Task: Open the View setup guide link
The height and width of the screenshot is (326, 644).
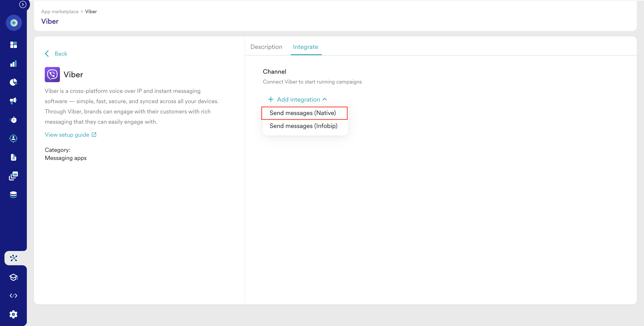Action: pyautogui.click(x=67, y=135)
